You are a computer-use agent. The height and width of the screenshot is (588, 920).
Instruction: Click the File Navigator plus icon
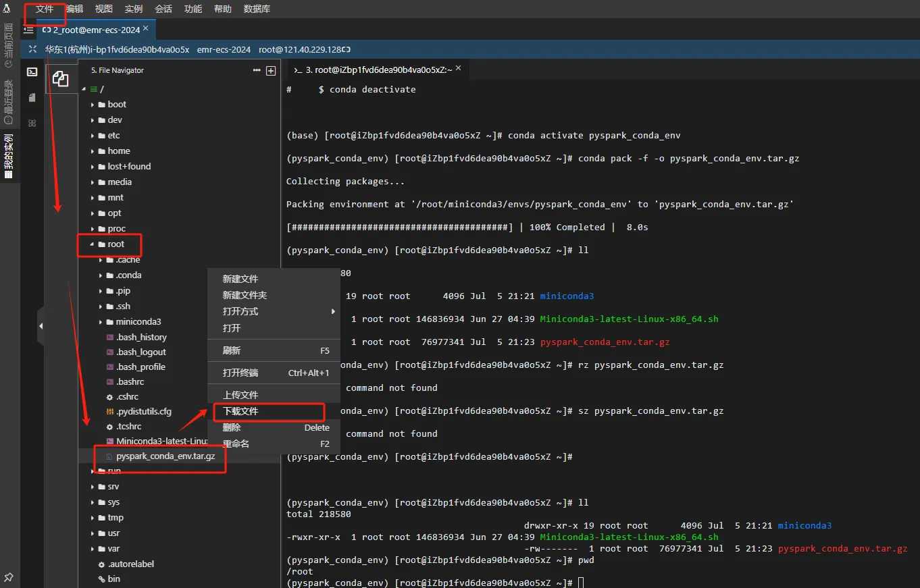(x=271, y=70)
